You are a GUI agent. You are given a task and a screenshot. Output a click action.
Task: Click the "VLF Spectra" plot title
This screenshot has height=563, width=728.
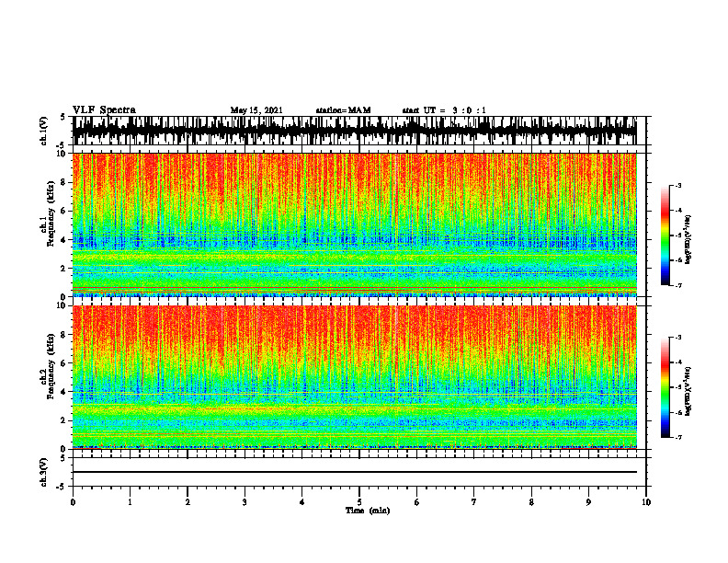point(104,110)
